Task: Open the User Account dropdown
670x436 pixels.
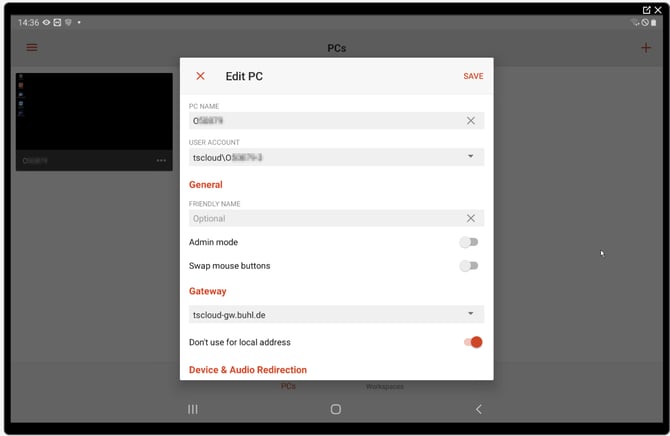Action: (x=336, y=157)
